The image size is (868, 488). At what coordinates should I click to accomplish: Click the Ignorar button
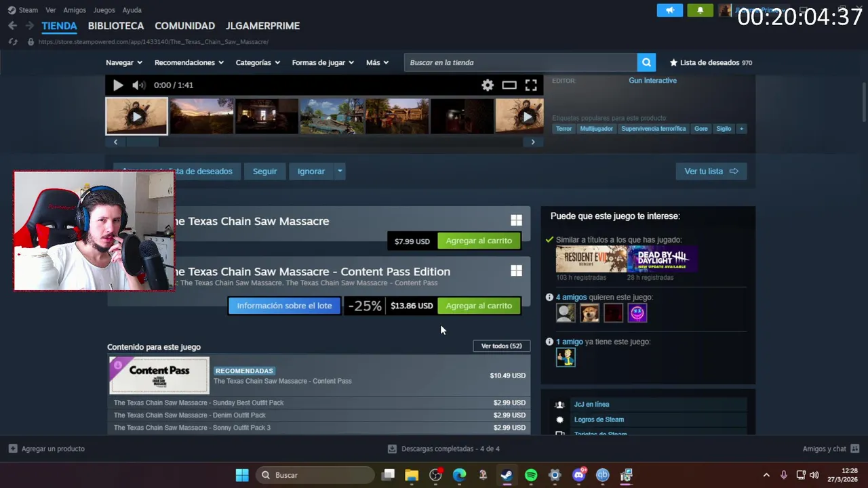[311, 171]
